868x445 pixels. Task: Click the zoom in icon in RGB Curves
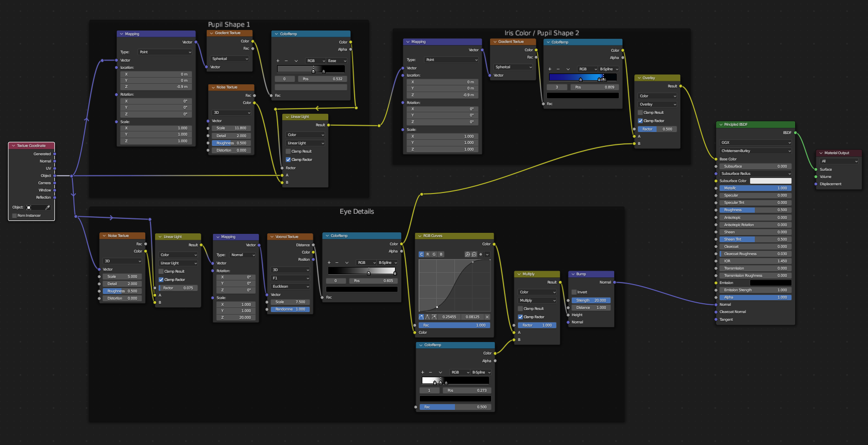pos(467,255)
